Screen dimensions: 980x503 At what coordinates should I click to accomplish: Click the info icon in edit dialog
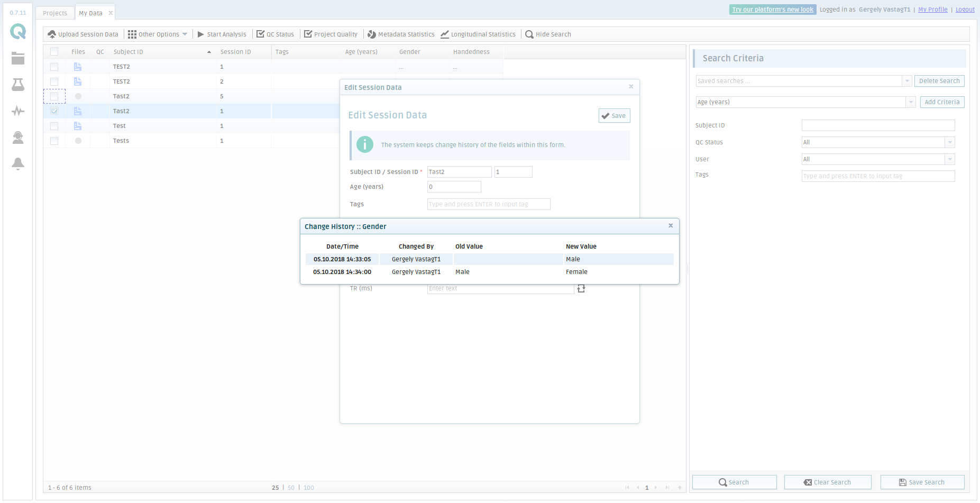coord(365,144)
